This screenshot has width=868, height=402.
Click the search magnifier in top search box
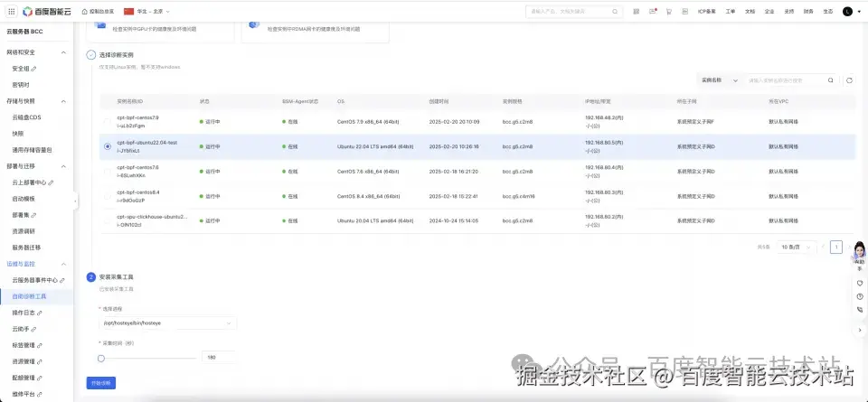click(615, 11)
